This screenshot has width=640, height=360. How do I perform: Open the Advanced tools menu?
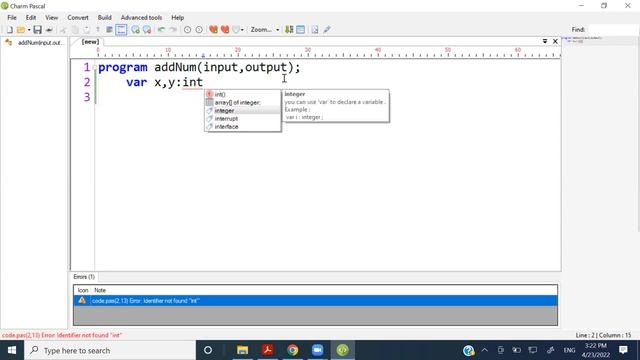pos(141,18)
